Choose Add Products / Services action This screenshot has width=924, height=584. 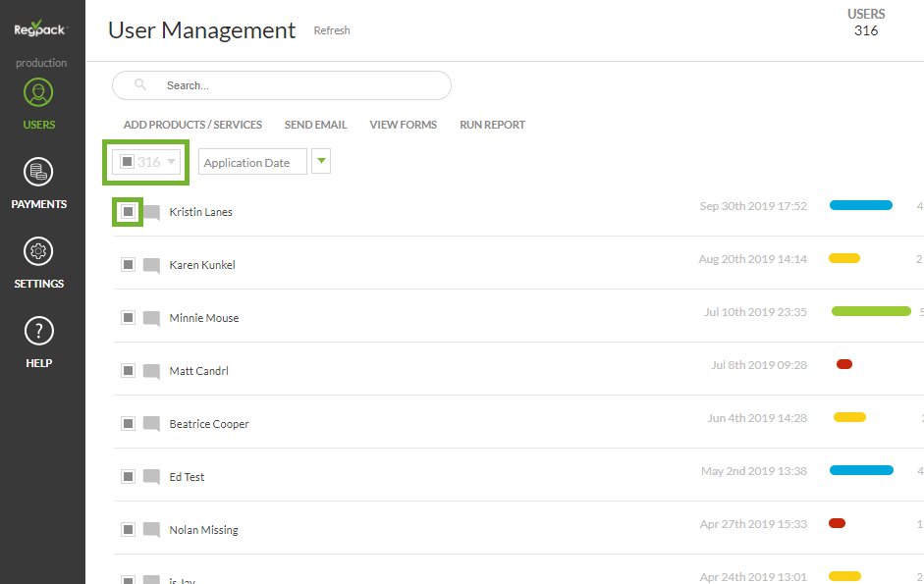pyautogui.click(x=192, y=125)
